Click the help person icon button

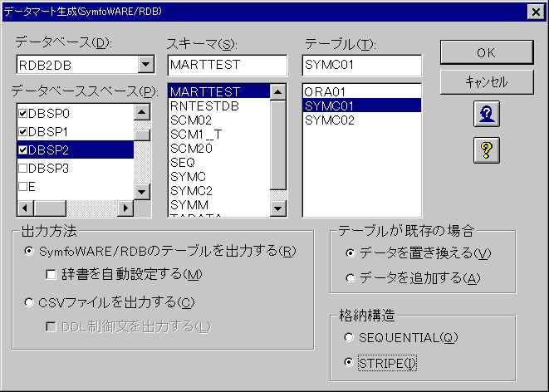click(x=487, y=114)
